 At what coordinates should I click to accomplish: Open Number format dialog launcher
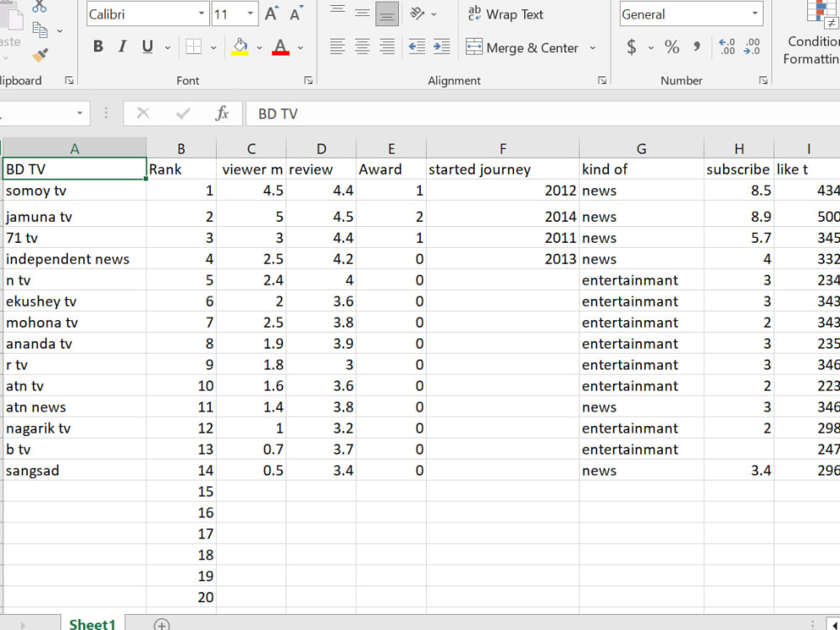[x=763, y=81]
